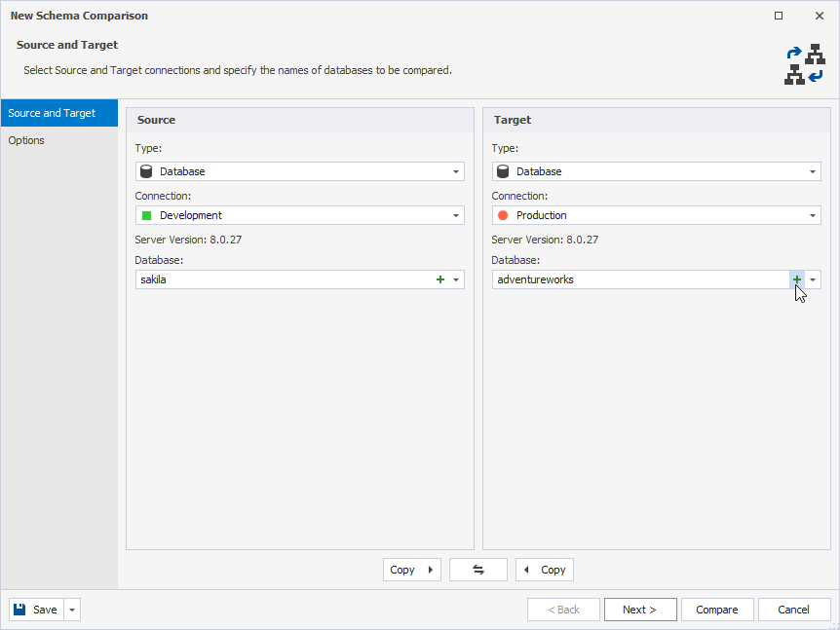Open the Save button dropdown arrow
The height and width of the screenshot is (630, 840).
point(72,610)
